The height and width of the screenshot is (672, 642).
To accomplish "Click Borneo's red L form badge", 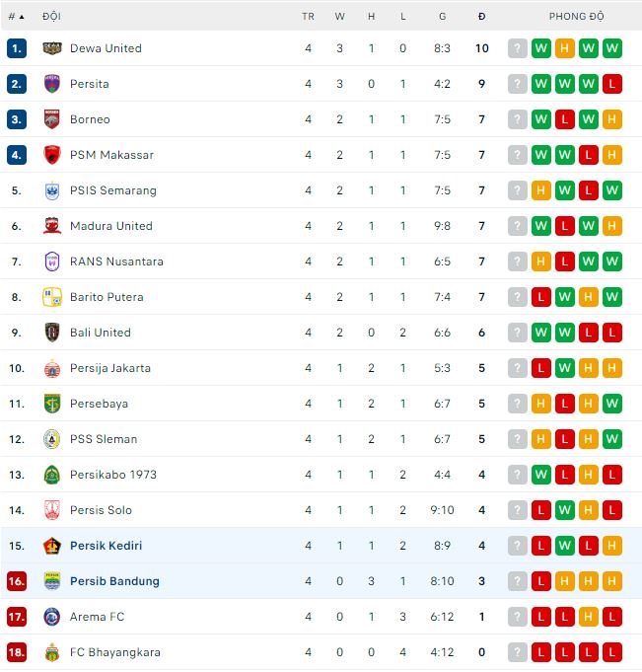I will 565,119.
